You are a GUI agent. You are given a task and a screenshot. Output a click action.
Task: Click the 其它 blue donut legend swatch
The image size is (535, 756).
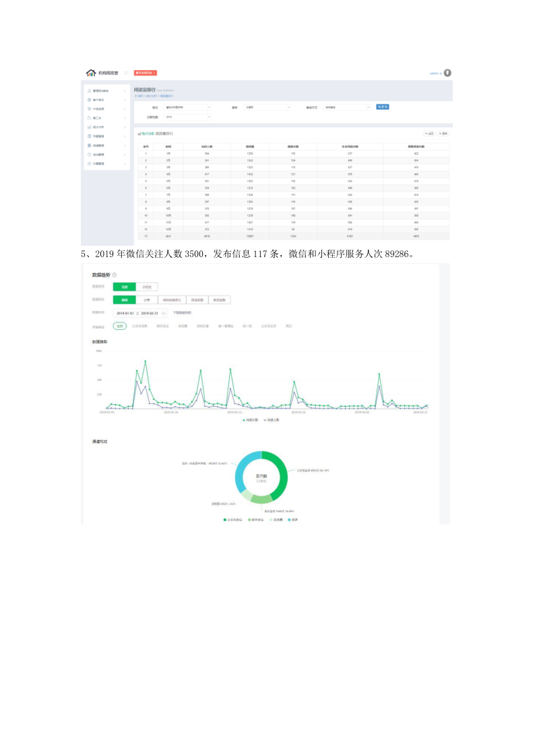[x=290, y=520]
